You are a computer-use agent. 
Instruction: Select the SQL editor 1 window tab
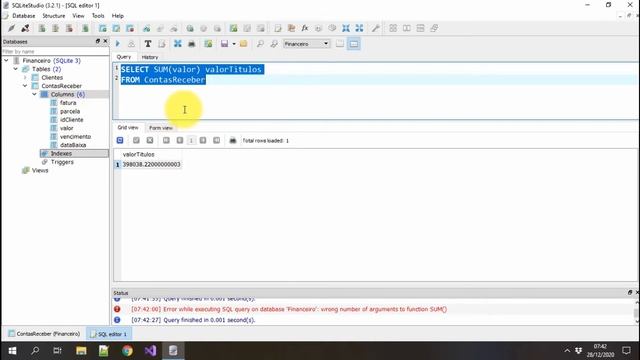(x=109, y=334)
